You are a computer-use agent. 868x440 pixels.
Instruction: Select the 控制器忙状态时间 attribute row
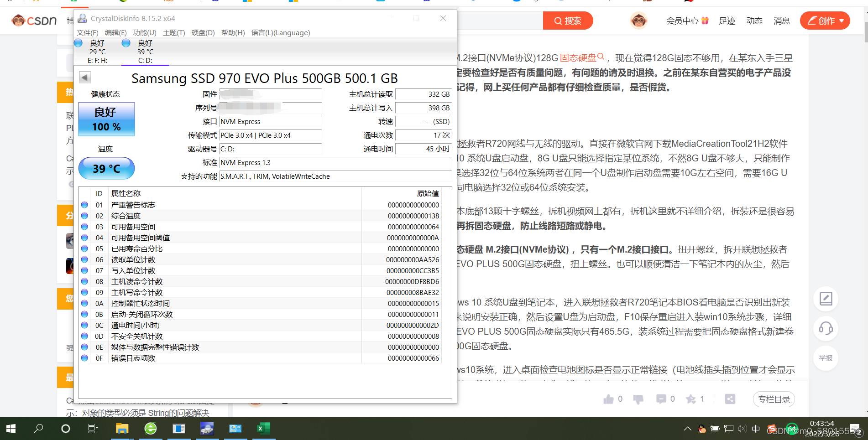point(260,303)
